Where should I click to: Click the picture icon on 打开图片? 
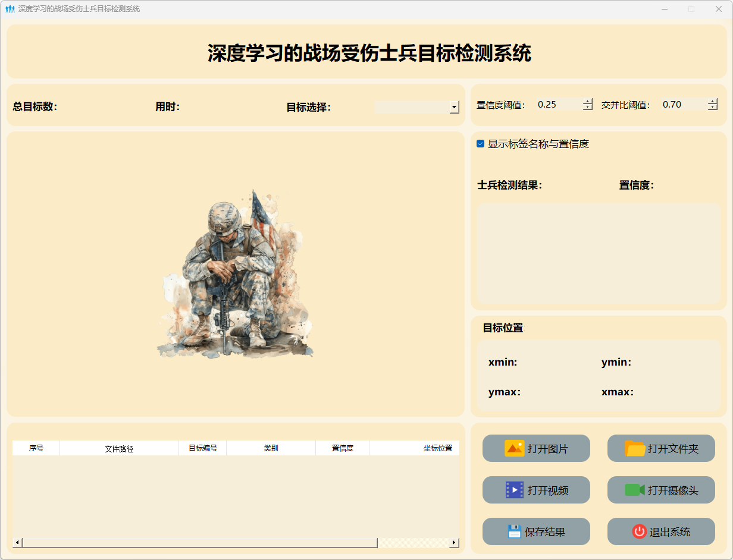click(514, 448)
